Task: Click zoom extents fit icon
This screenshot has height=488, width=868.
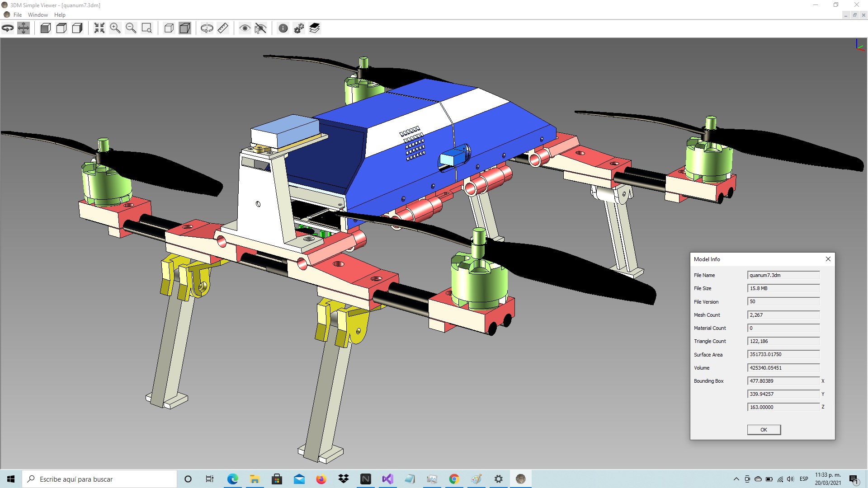Action: tap(99, 28)
